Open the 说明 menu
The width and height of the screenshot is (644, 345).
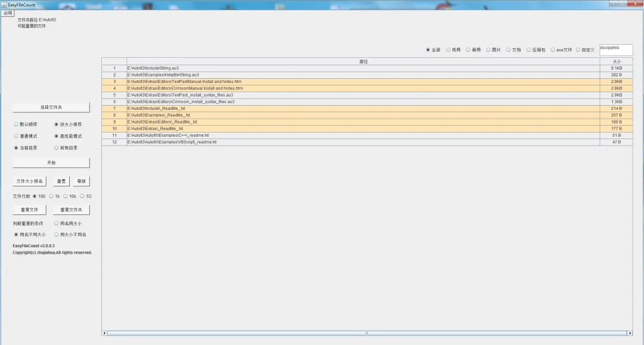[x=8, y=13]
